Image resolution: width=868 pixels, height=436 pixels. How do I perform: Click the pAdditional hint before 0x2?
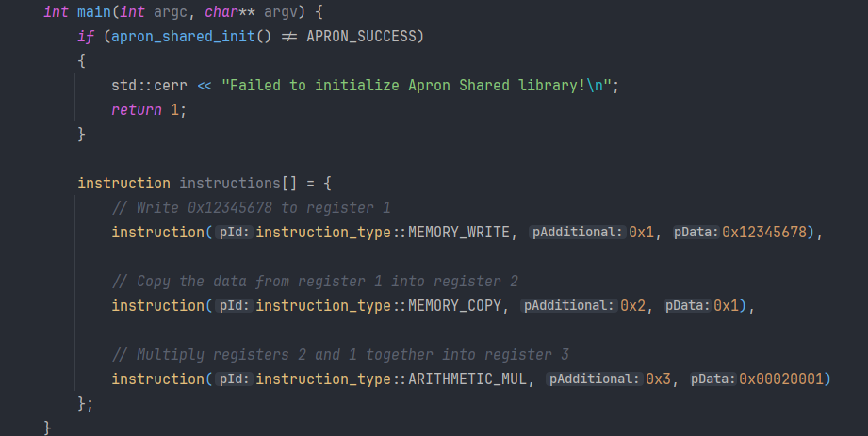point(568,305)
